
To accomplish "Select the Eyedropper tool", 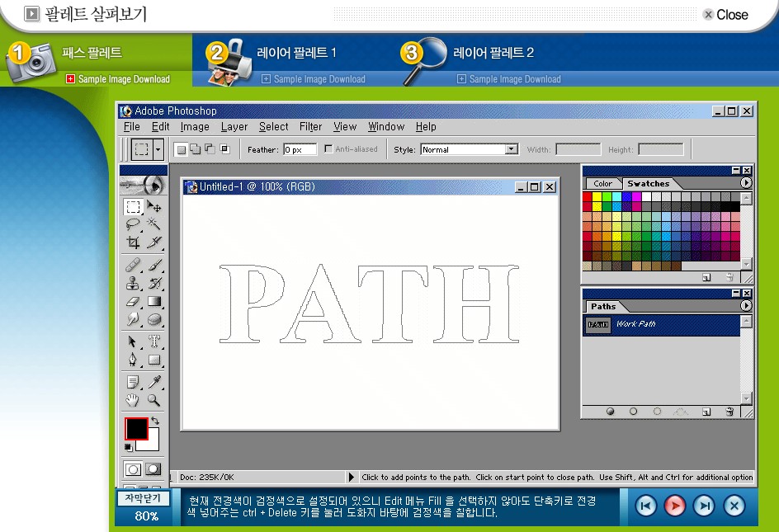I will point(154,382).
